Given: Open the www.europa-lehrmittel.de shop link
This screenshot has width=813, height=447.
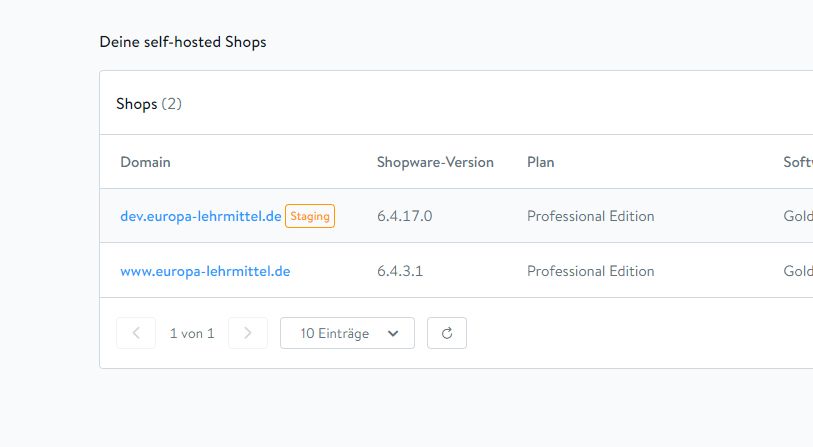Looking at the screenshot, I should click(205, 271).
